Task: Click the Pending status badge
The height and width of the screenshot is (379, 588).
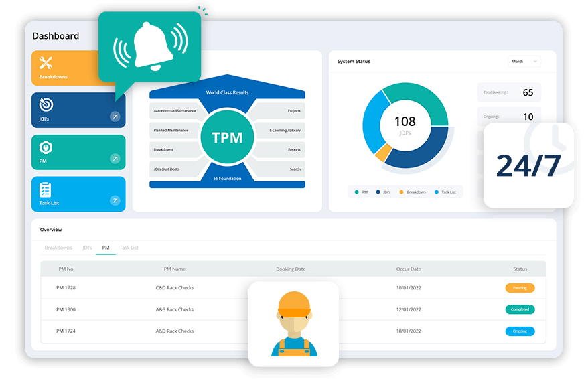Action: click(x=520, y=288)
